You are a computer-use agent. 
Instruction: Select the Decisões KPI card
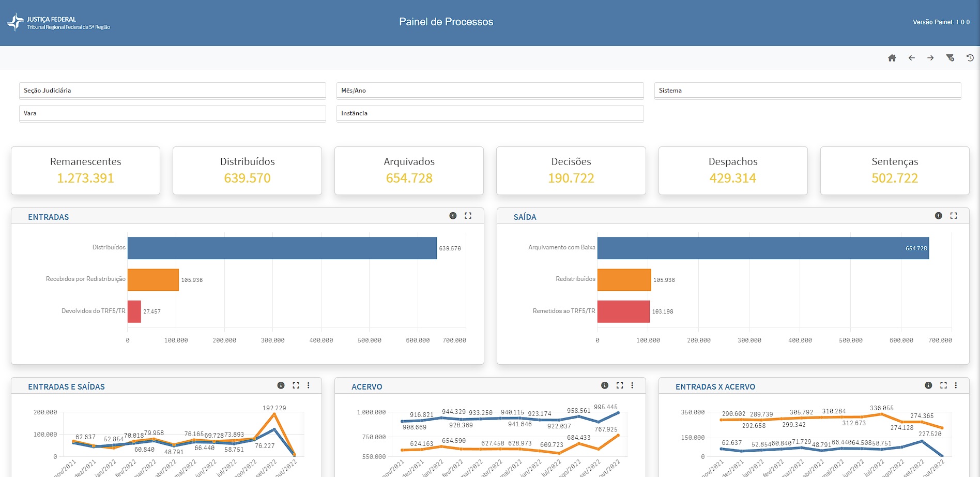[571, 171]
